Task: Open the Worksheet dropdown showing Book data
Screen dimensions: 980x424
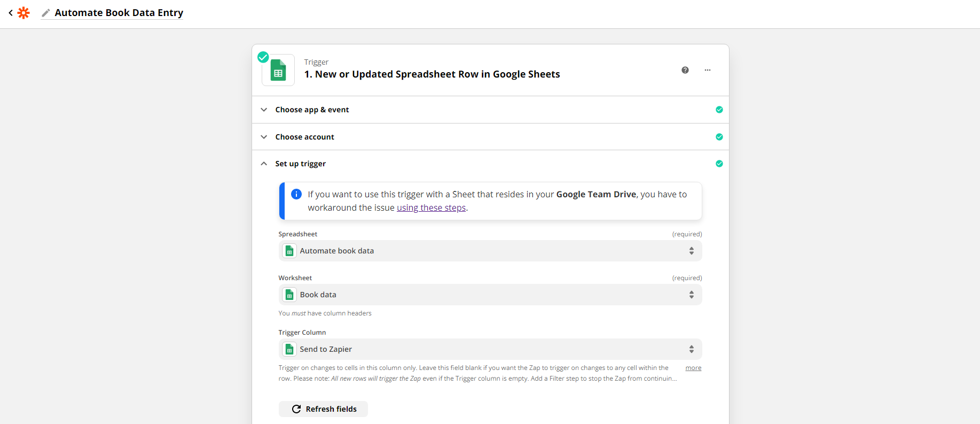Action: pos(490,295)
